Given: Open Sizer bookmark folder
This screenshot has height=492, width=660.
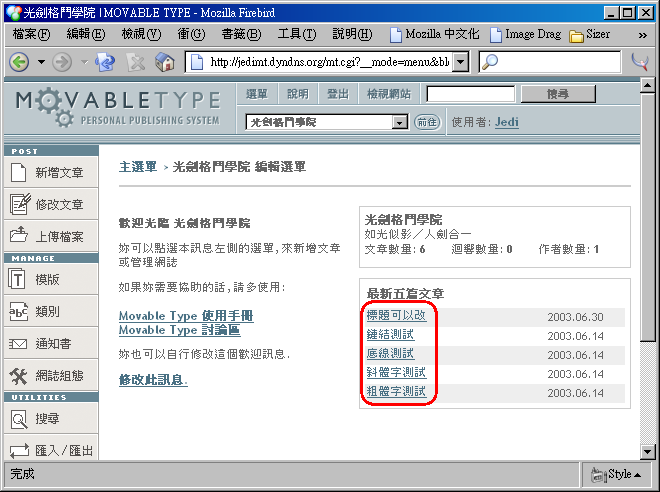Looking at the screenshot, I should (590, 35).
